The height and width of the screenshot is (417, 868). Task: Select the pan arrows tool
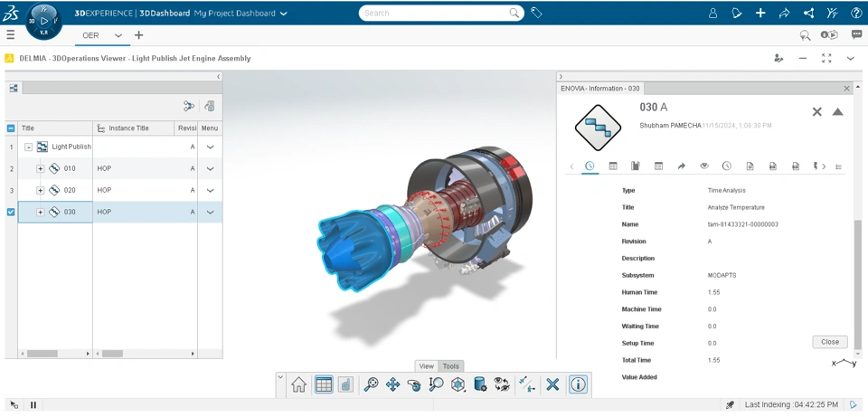[392, 384]
